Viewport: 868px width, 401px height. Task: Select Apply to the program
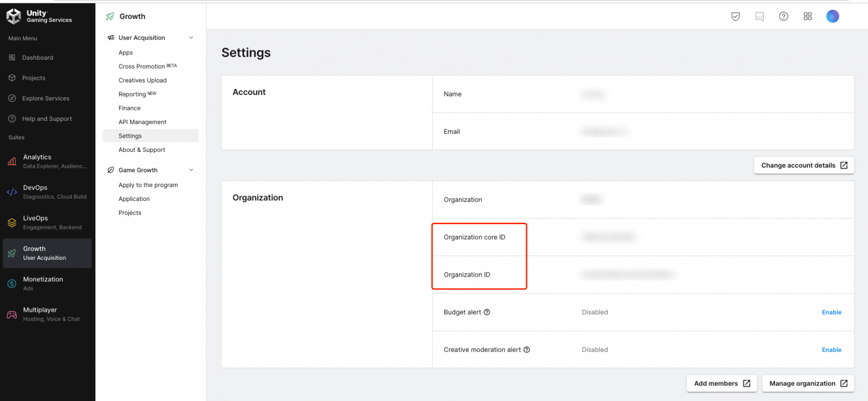148,185
